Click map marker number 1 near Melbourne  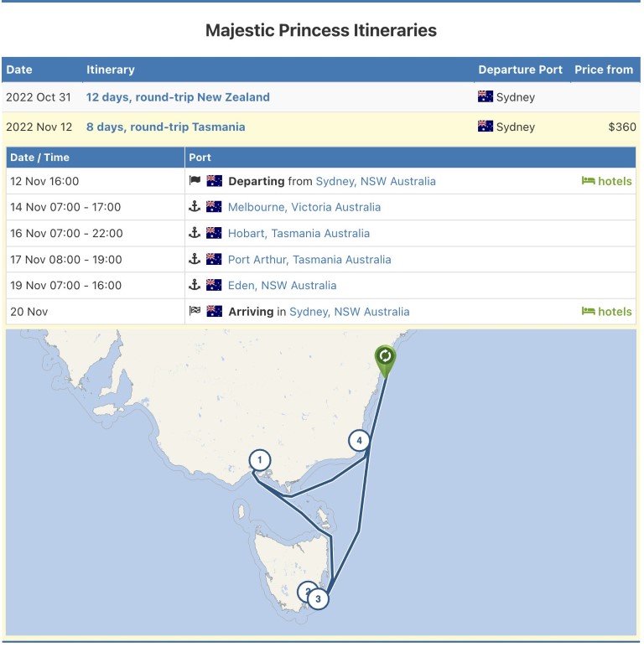260,460
